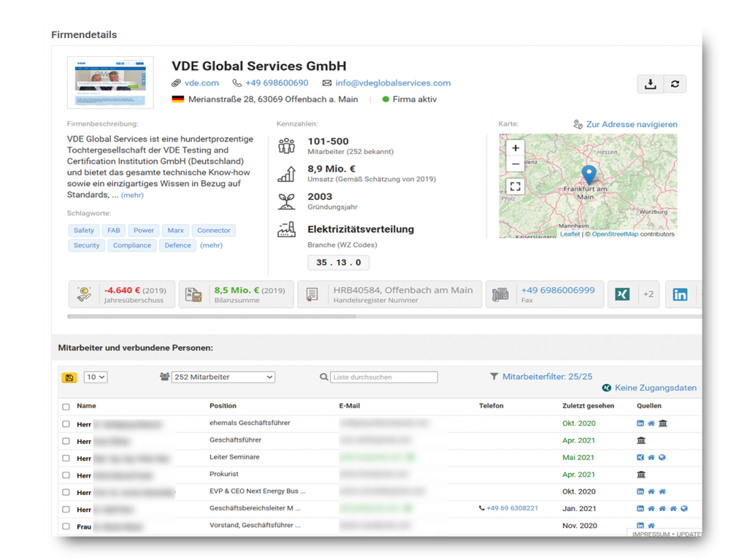Open the Mitarbeiterfilter 25/25 filter
747x560 pixels.
(x=541, y=376)
